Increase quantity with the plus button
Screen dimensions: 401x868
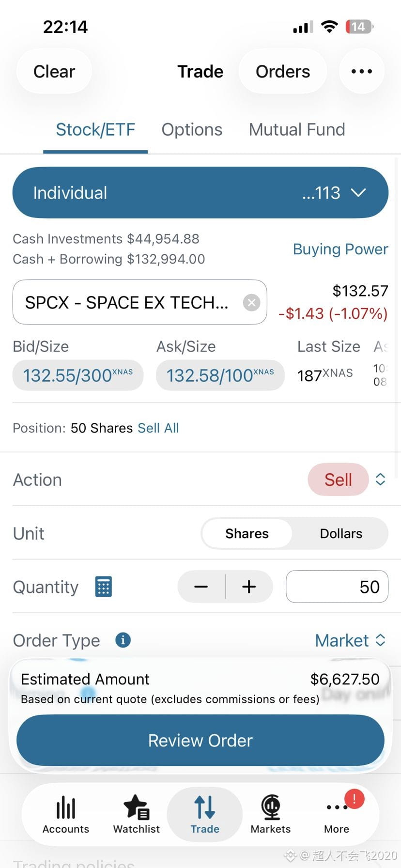(x=249, y=587)
